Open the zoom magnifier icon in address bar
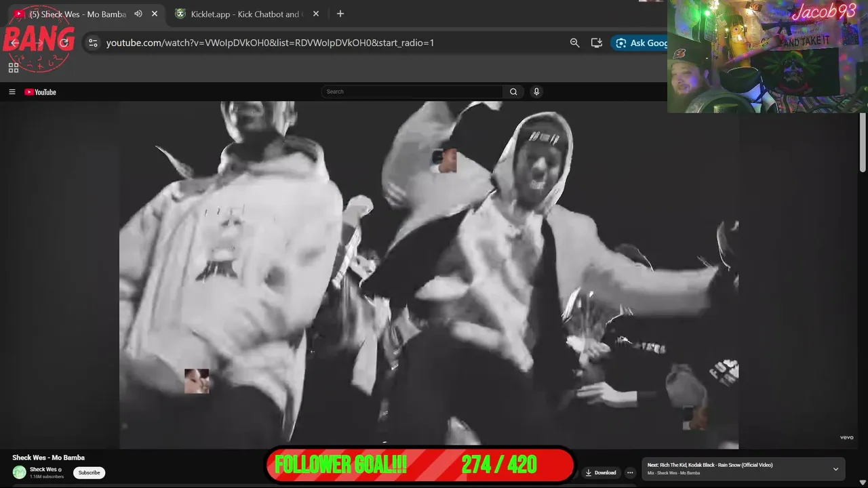 click(x=574, y=43)
